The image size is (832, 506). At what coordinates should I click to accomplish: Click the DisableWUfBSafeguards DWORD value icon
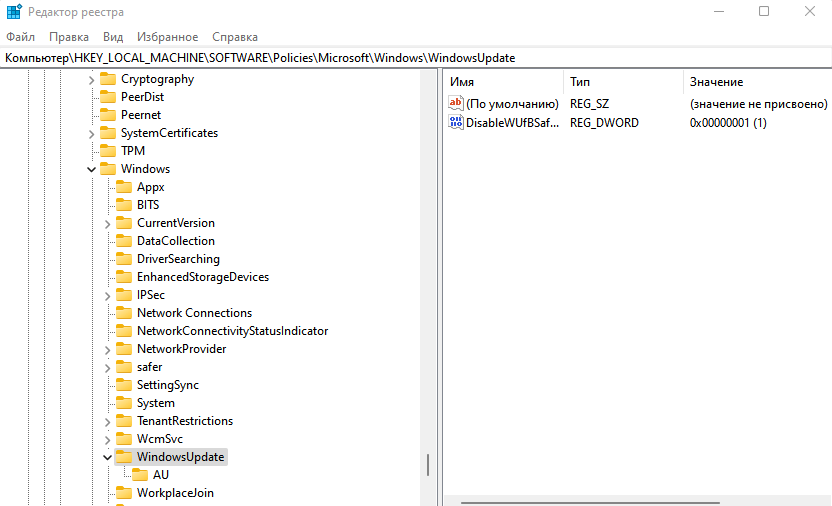pos(457,123)
